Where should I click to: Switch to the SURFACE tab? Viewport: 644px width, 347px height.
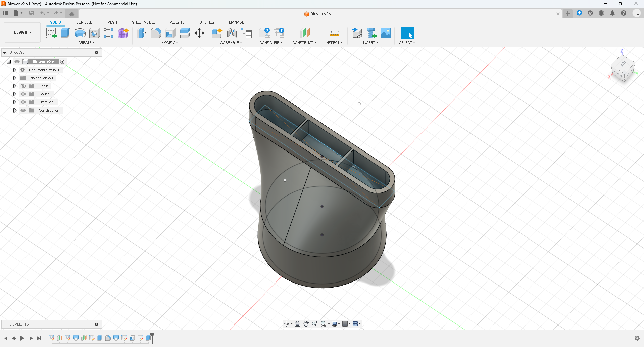[84, 22]
